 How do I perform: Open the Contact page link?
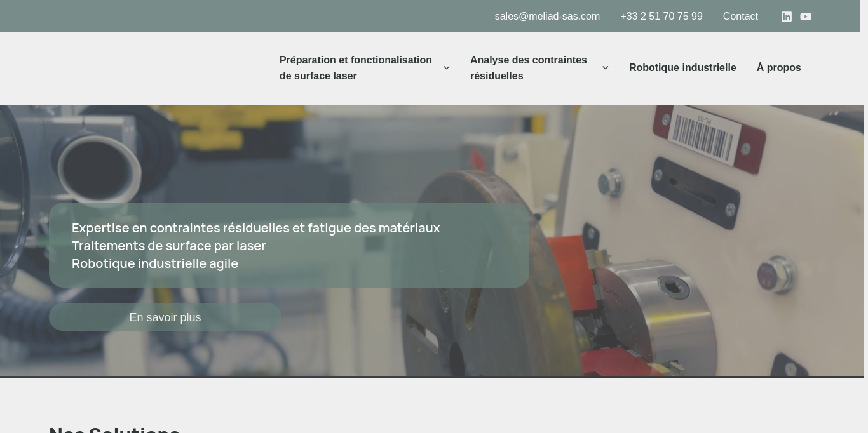(x=740, y=17)
